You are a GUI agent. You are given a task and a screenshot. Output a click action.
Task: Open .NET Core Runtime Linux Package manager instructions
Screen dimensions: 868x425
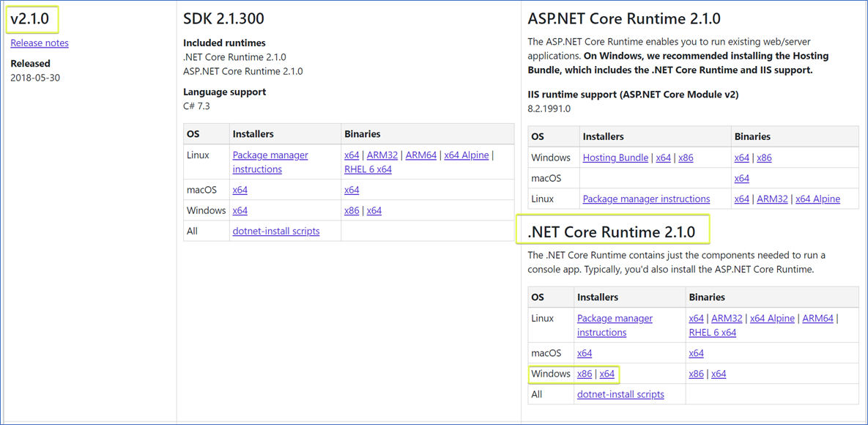coord(615,325)
